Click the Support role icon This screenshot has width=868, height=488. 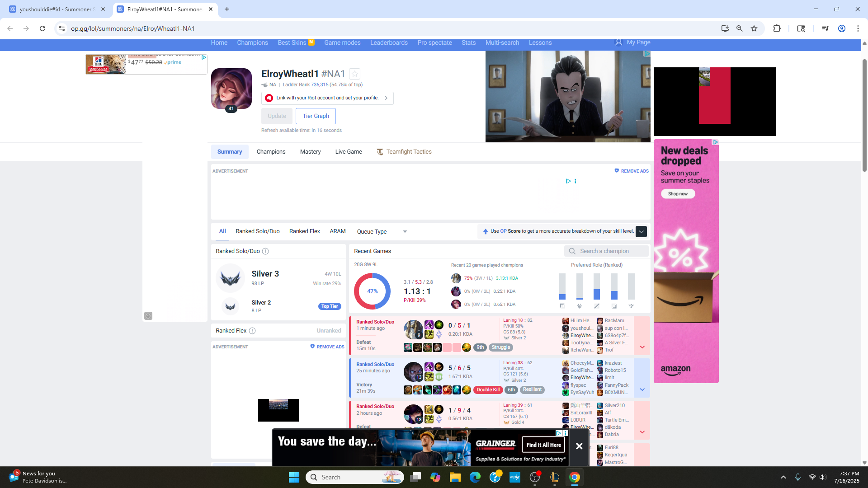[x=631, y=306]
